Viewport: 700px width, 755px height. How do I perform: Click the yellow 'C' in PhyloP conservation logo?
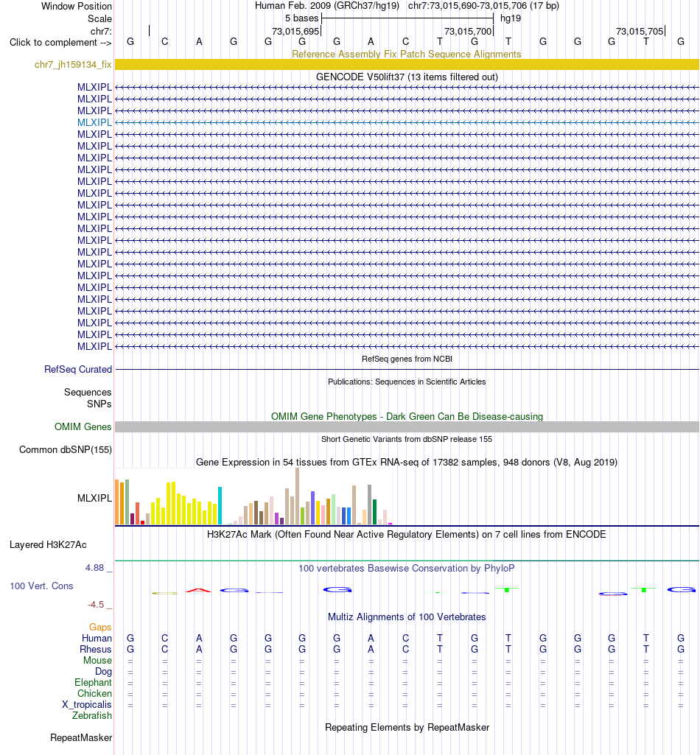165,593
